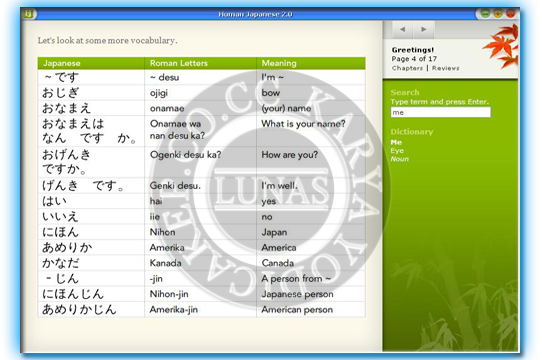Screen dimensions: 542x360
Task: Click the 'Meaning' column header
Action: pos(311,63)
